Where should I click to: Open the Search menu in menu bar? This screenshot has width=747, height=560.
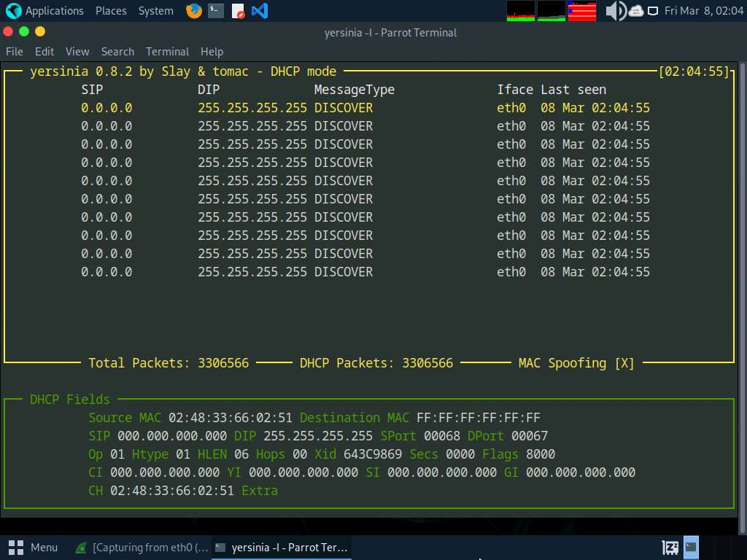(117, 52)
